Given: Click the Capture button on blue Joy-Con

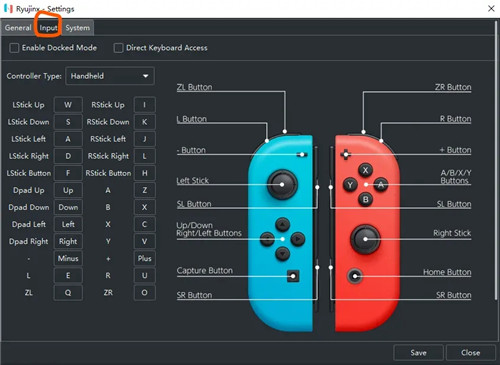Looking at the screenshot, I should click(x=293, y=276).
